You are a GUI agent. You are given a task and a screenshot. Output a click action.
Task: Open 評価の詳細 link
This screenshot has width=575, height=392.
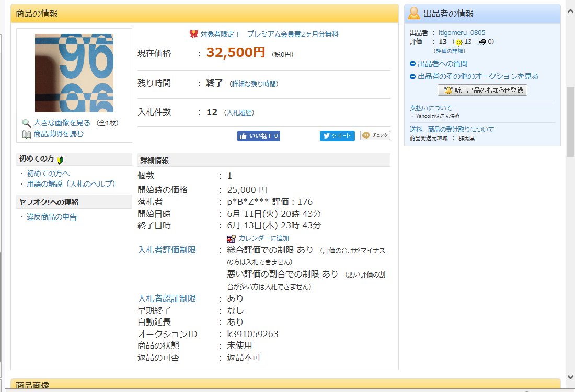click(449, 51)
